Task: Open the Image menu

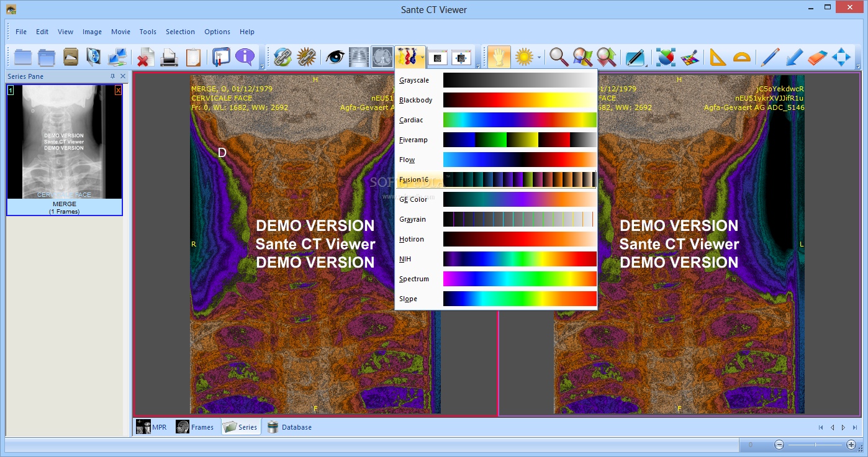Action: [92, 32]
